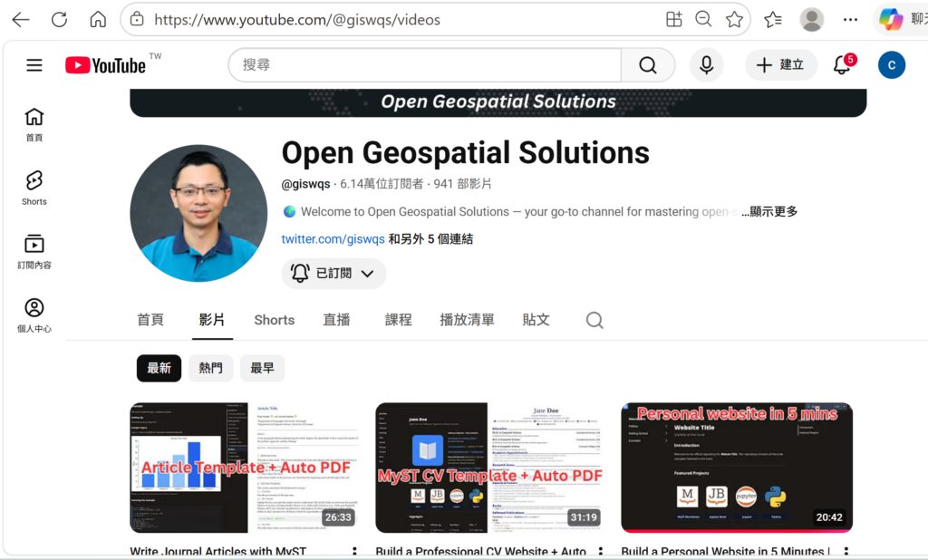928x560 pixels.
Task: Open options menu for MyST CV video
Action: pos(600,552)
